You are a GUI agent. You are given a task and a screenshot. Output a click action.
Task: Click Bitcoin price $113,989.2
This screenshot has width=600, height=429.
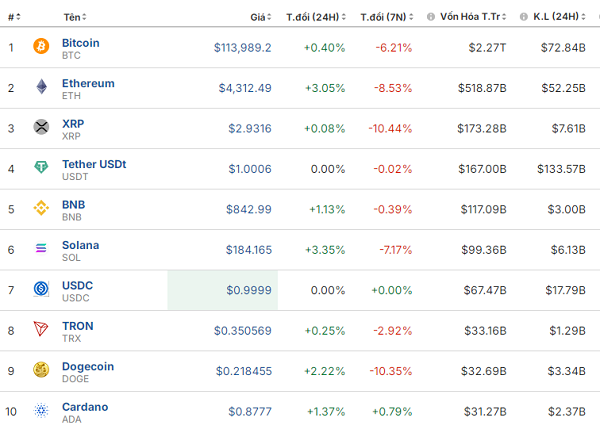tap(243, 47)
